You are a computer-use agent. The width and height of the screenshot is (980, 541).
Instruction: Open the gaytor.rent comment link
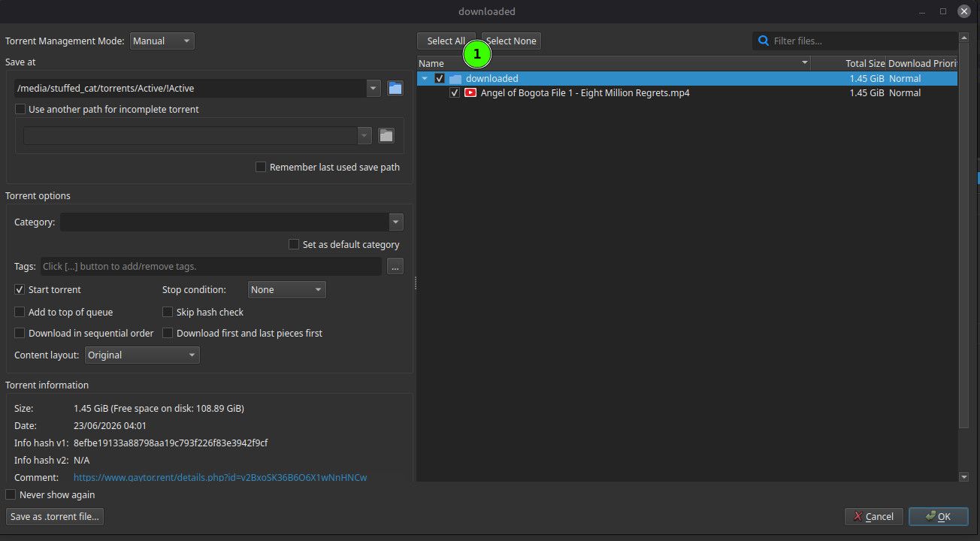[220, 478]
